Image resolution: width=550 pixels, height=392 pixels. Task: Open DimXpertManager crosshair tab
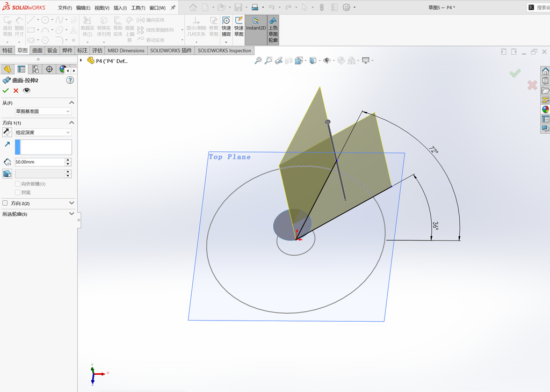coord(49,69)
